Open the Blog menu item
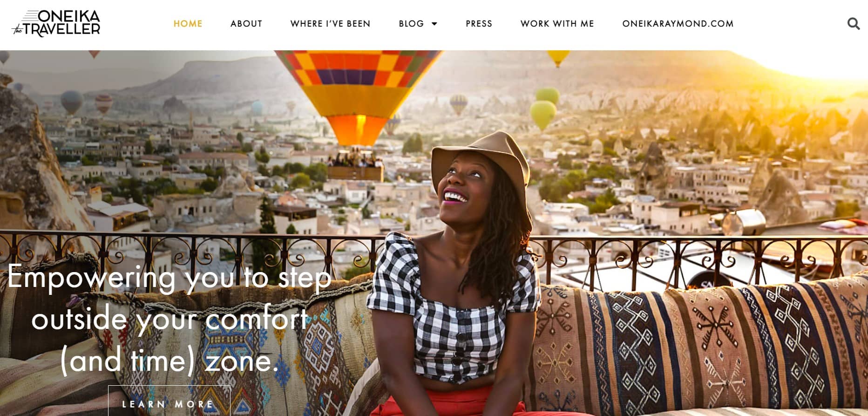This screenshot has width=868, height=416. click(411, 23)
